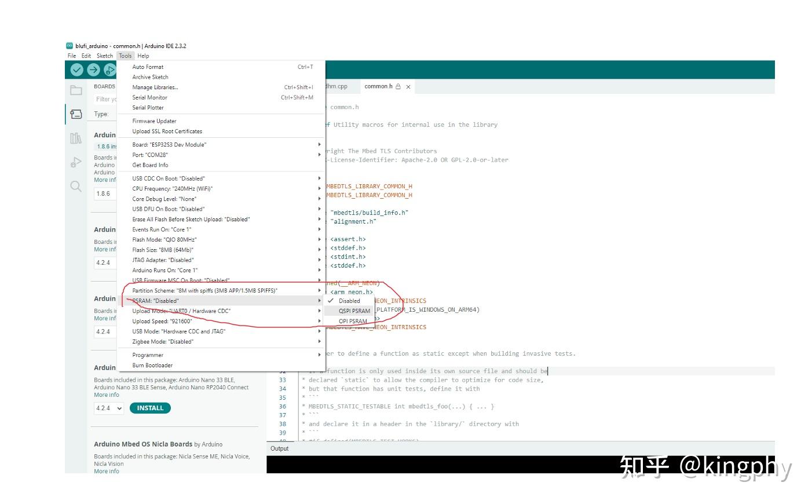Open the Sketchbook folder sidebar icon

[x=76, y=90]
